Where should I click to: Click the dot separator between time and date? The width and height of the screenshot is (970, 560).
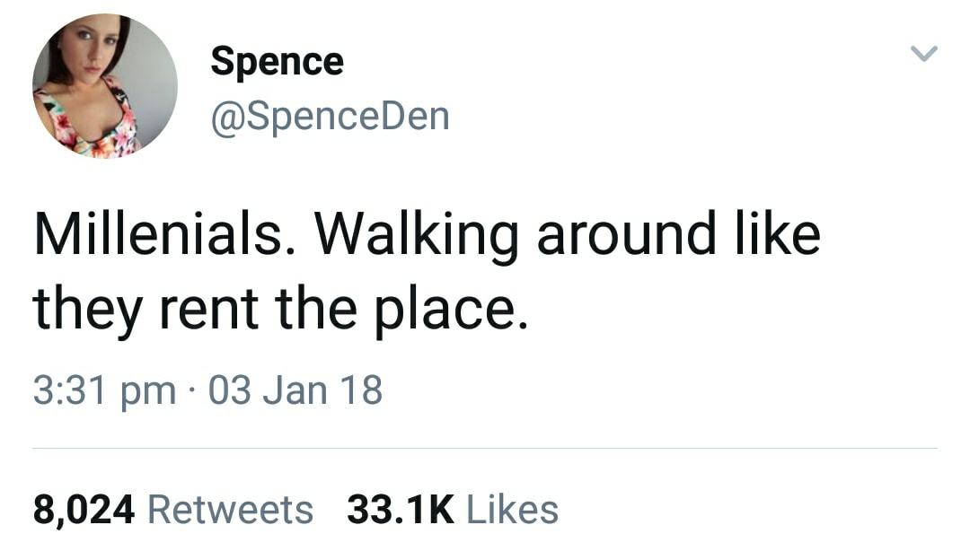pos(191,391)
